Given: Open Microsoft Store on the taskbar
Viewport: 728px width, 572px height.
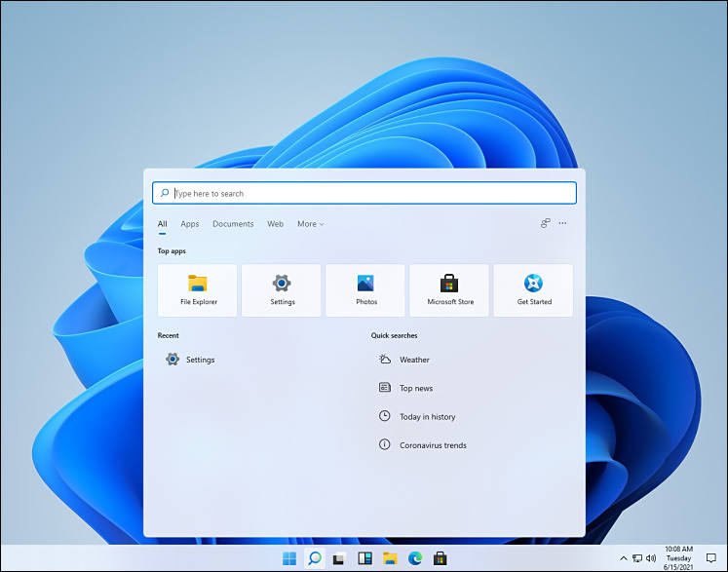Looking at the screenshot, I should [441, 558].
